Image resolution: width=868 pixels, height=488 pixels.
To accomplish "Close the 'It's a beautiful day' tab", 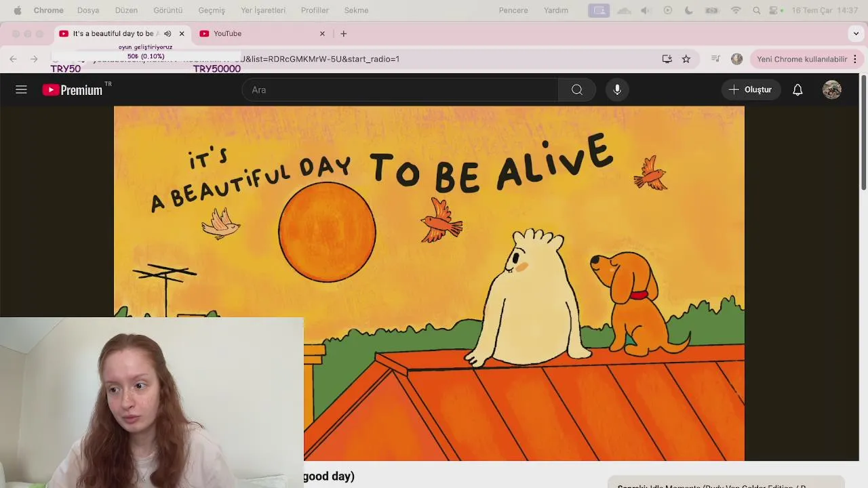I will click(182, 33).
